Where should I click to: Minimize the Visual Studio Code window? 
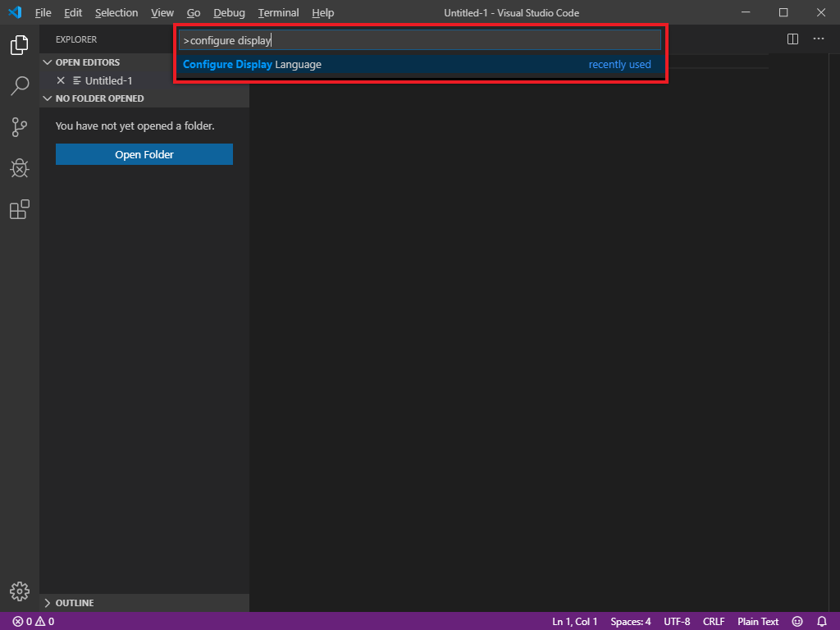click(746, 12)
